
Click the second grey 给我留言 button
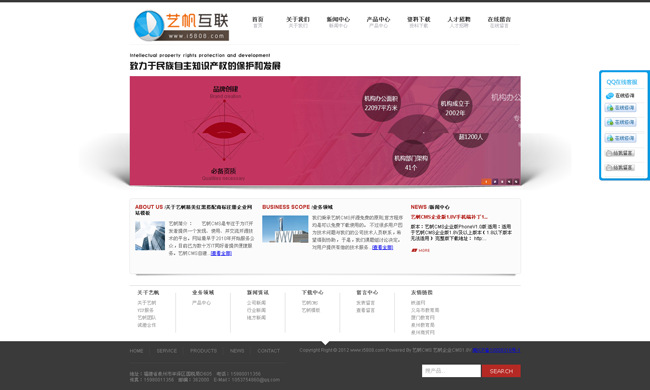point(620,167)
